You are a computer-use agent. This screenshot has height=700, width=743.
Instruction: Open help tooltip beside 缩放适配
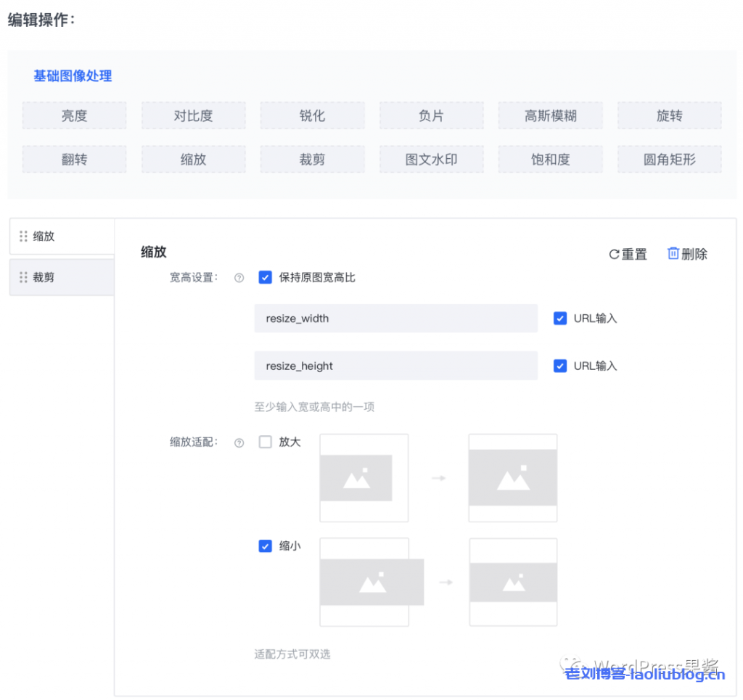[239, 442]
